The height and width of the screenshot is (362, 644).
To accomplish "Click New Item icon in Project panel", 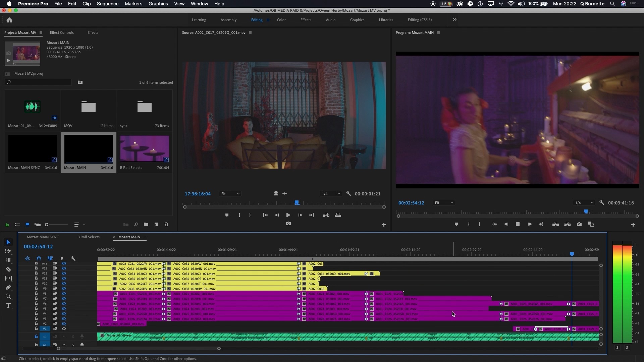I will pos(156,225).
